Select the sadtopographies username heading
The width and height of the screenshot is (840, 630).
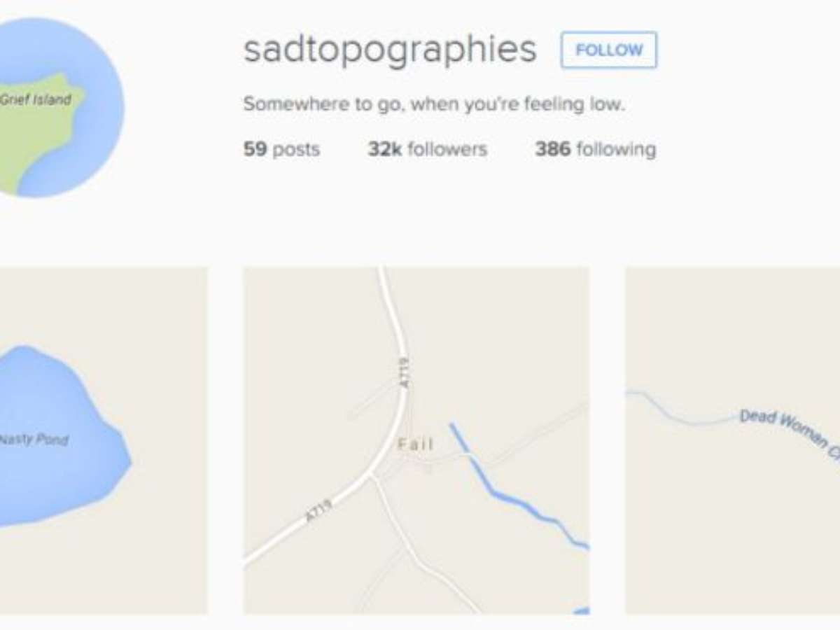390,50
